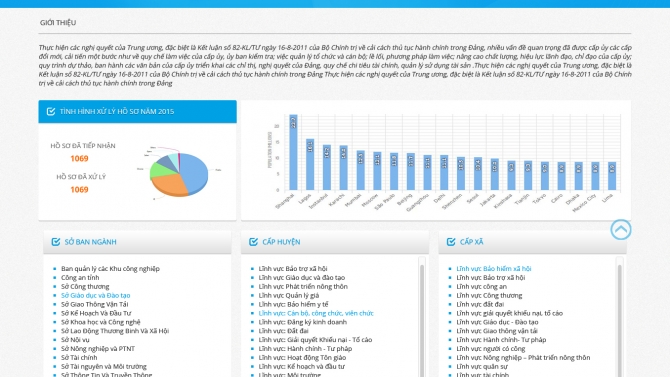Open Công an tỉnh link
The image size is (670, 377).
80,278
